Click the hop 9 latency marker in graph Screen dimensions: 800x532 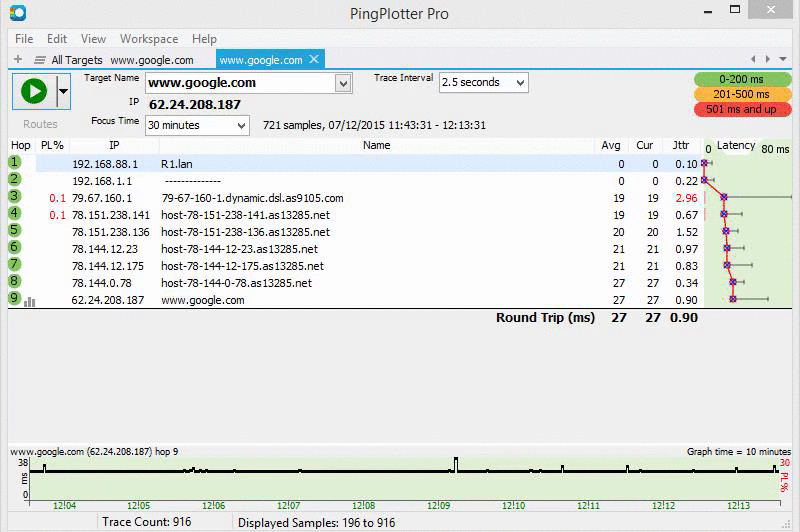(x=733, y=299)
